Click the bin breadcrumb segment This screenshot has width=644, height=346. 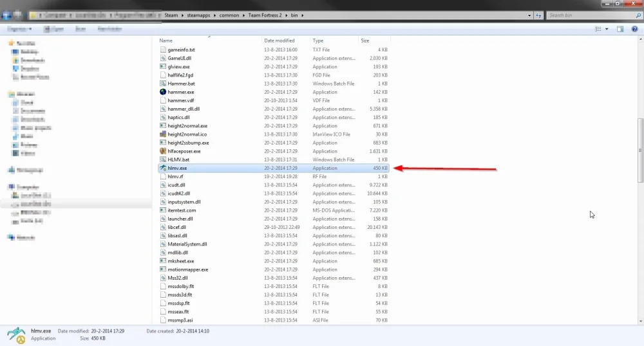tap(294, 15)
